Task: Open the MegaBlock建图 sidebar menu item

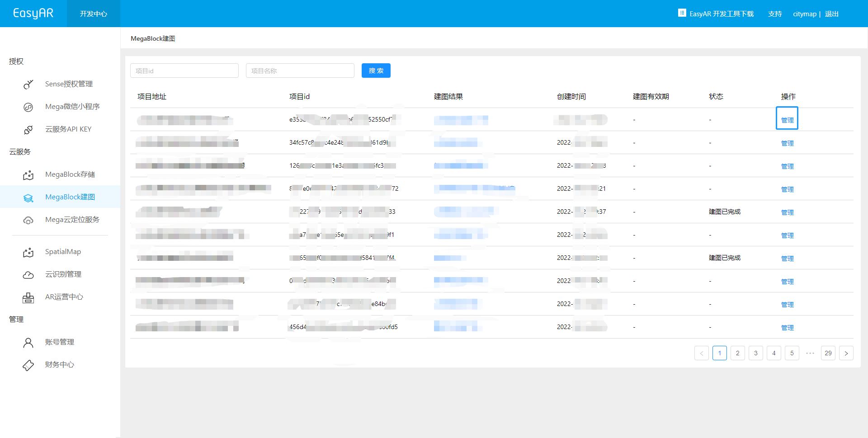Action: pos(70,197)
